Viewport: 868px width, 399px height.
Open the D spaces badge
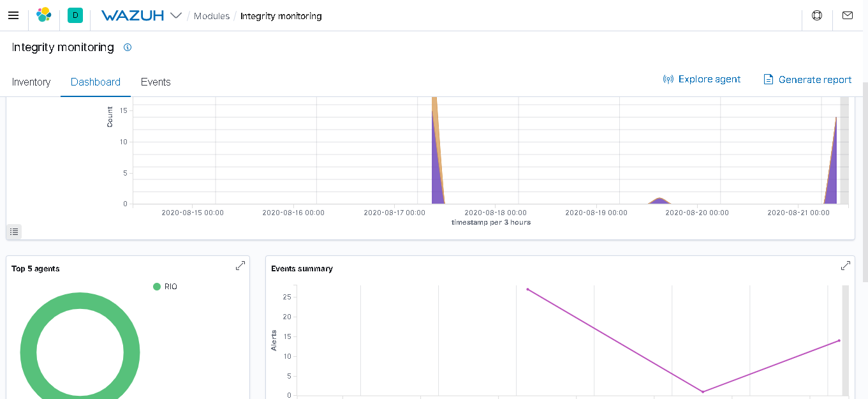75,15
